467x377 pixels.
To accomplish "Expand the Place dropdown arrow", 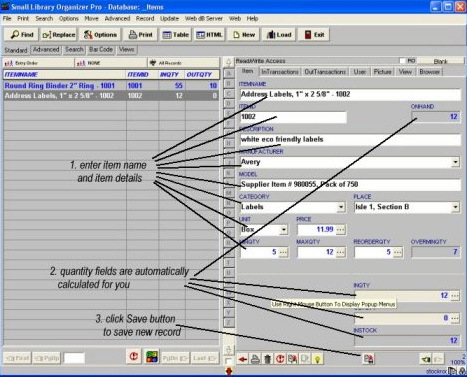I will click(x=455, y=207).
